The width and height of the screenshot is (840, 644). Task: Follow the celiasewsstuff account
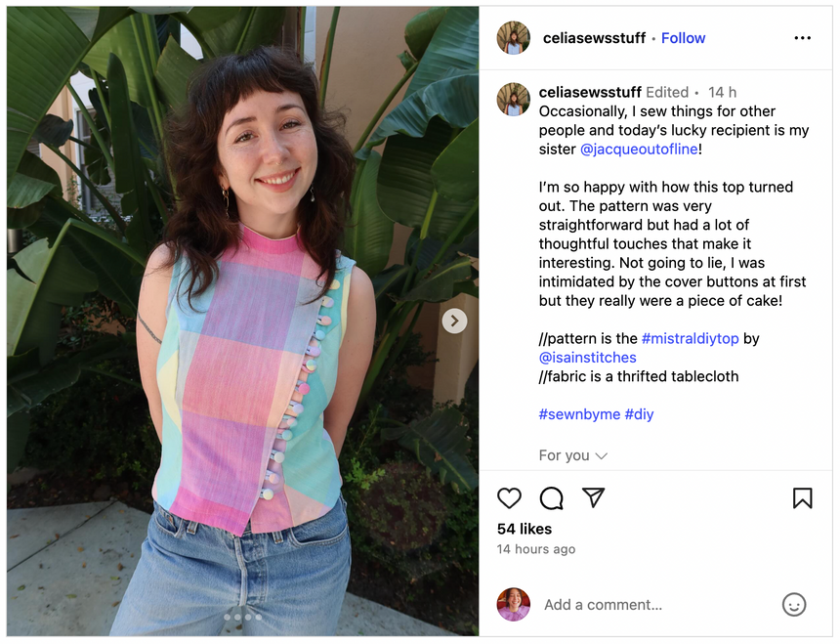[683, 38]
